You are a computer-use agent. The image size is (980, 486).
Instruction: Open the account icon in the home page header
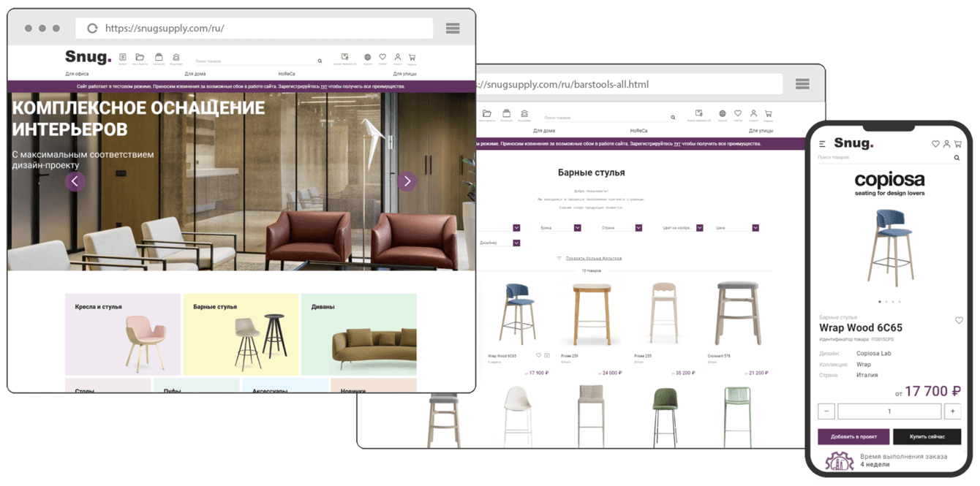(x=397, y=57)
